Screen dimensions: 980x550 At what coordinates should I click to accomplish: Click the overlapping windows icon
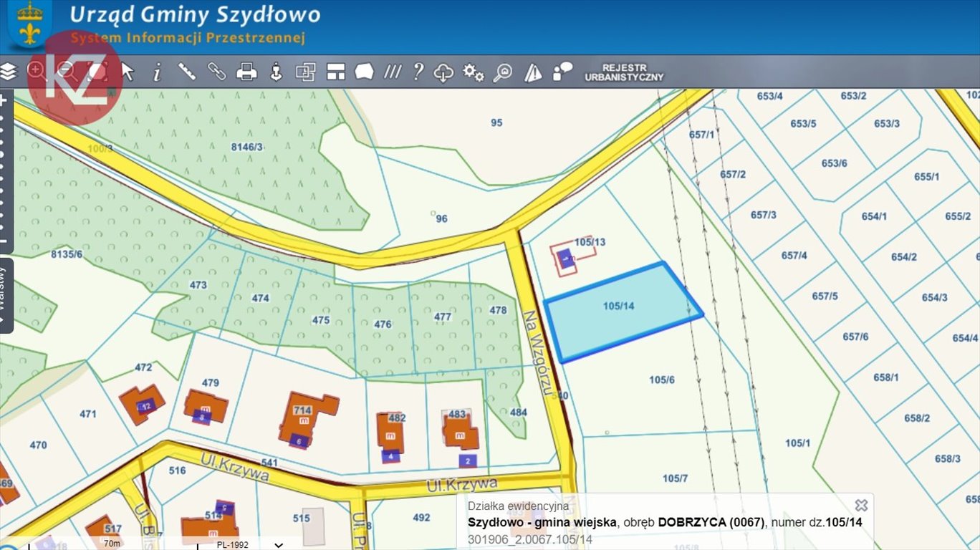tap(306, 72)
